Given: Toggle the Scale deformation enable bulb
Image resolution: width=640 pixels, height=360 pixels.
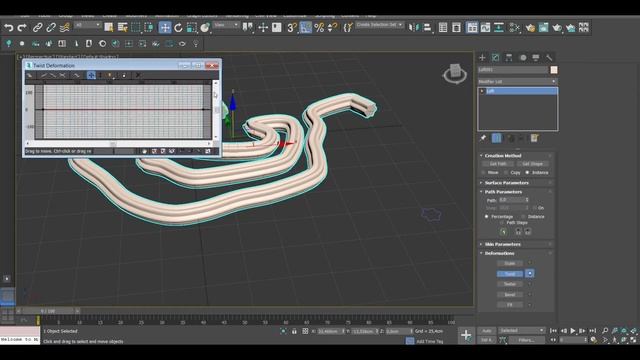Looking at the screenshot, I should click(x=529, y=263).
